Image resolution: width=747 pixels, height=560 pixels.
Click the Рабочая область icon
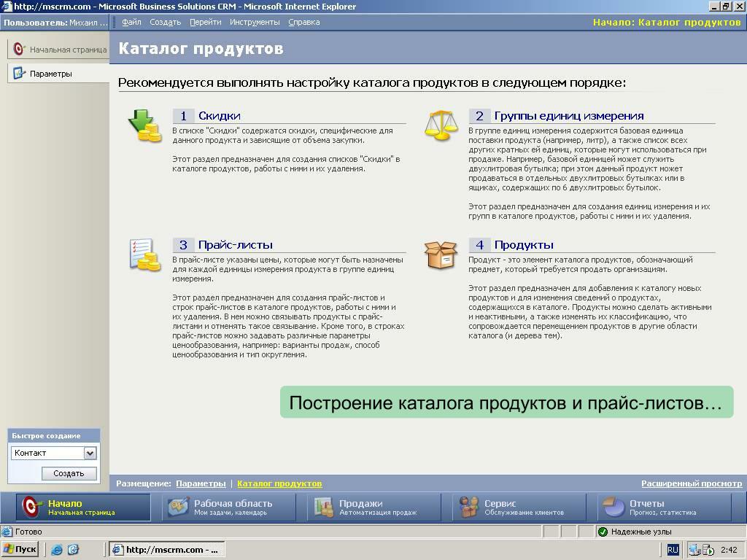tap(179, 507)
